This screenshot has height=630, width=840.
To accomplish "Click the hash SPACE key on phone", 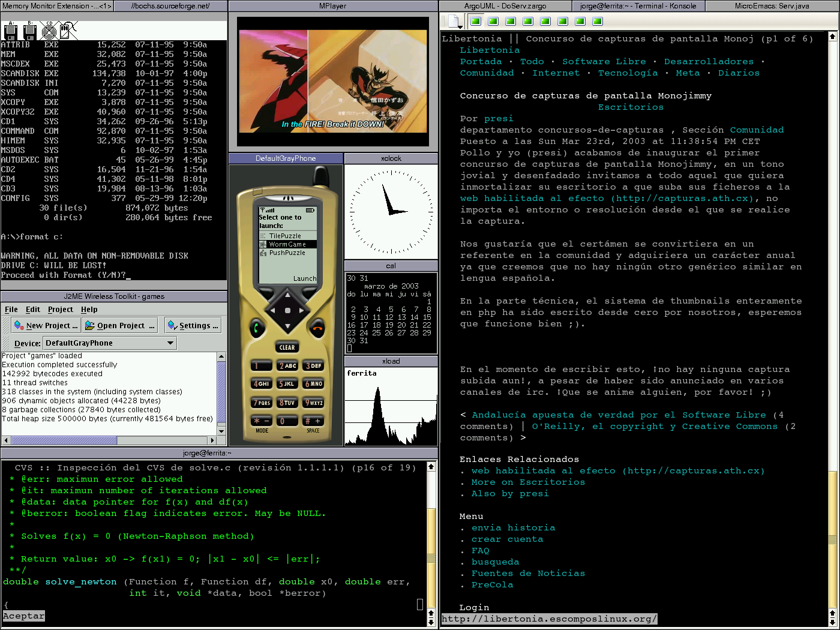I will (x=313, y=421).
